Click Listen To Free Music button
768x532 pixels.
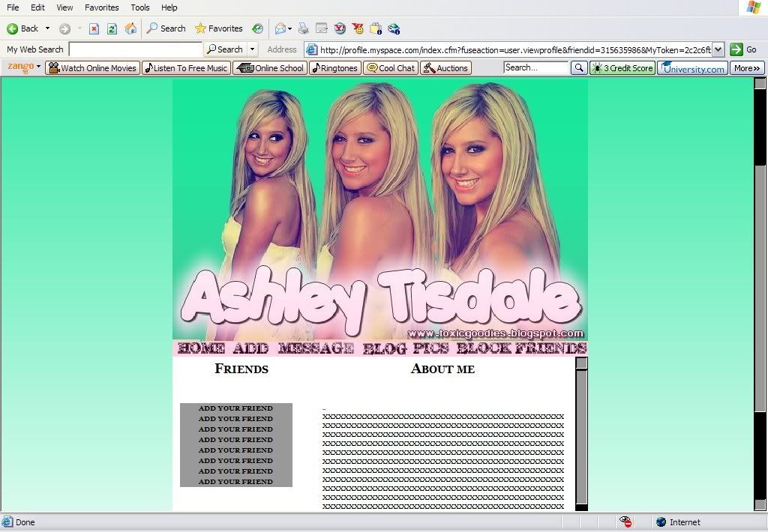187,68
